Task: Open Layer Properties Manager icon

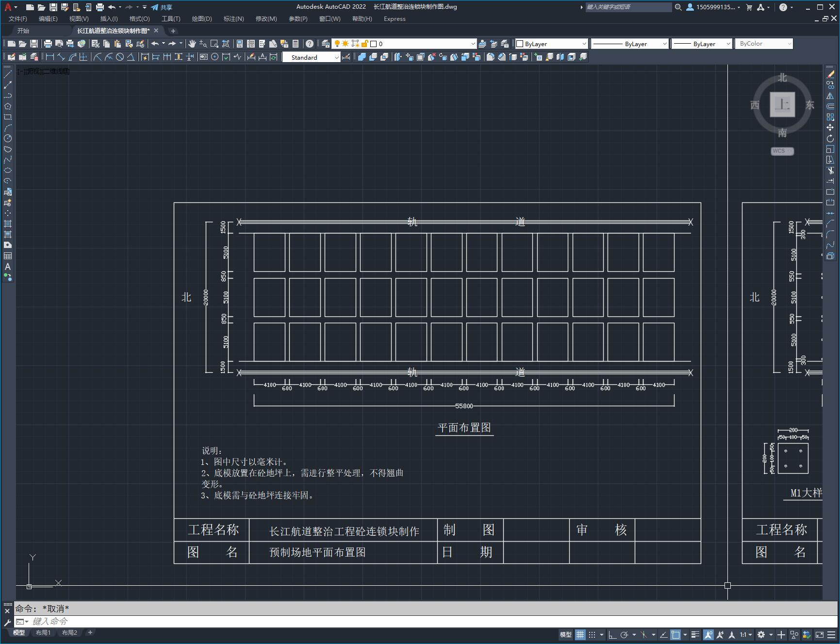Action: pyautogui.click(x=326, y=44)
